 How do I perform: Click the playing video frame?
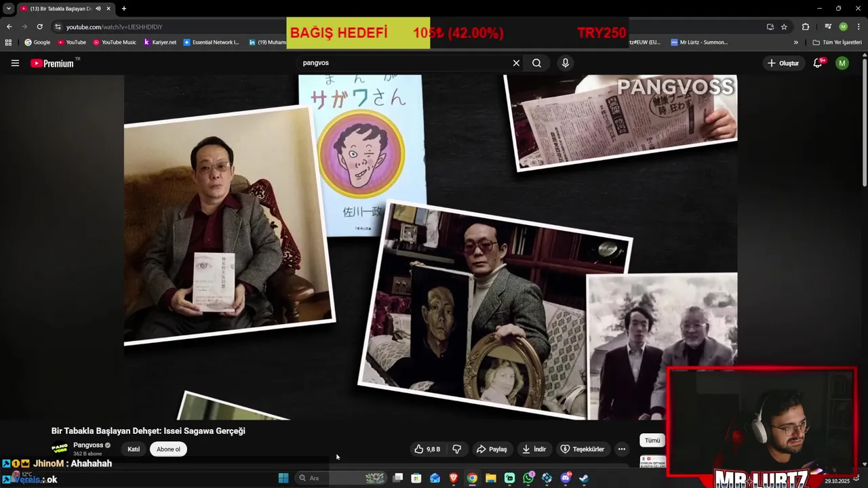click(x=431, y=247)
